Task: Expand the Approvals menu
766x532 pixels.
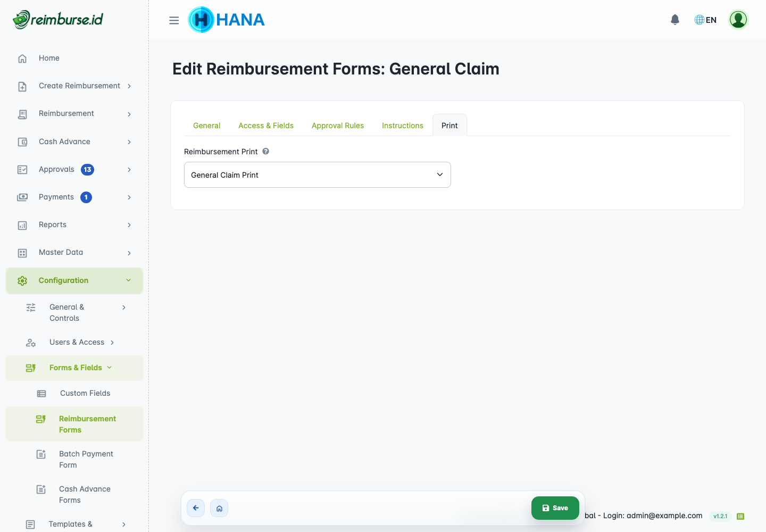Action: click(x=74, y=169)
